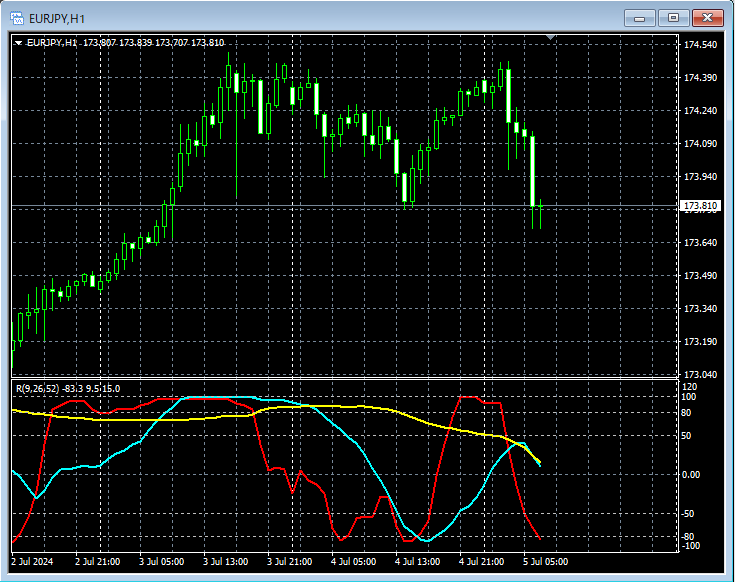Click the 2 Jul 2024 time label
The image size is (736, 582).
[32, 562]
